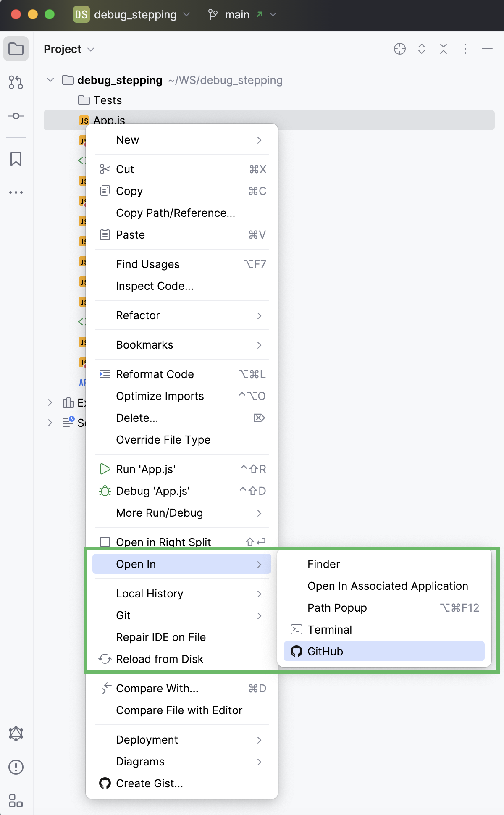Click Expand All in the Project toolbar
504x815 pixels.
420,49
